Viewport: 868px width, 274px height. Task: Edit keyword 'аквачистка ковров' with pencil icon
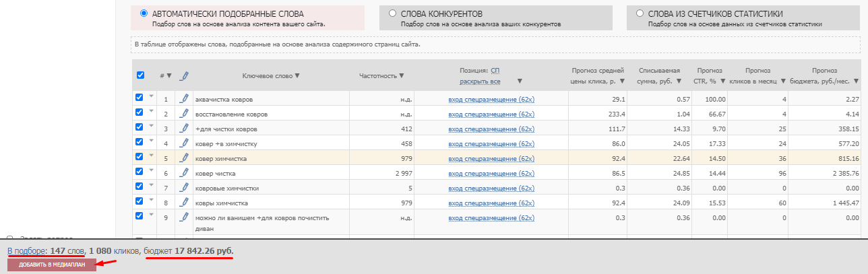click(x=184, y=99)
